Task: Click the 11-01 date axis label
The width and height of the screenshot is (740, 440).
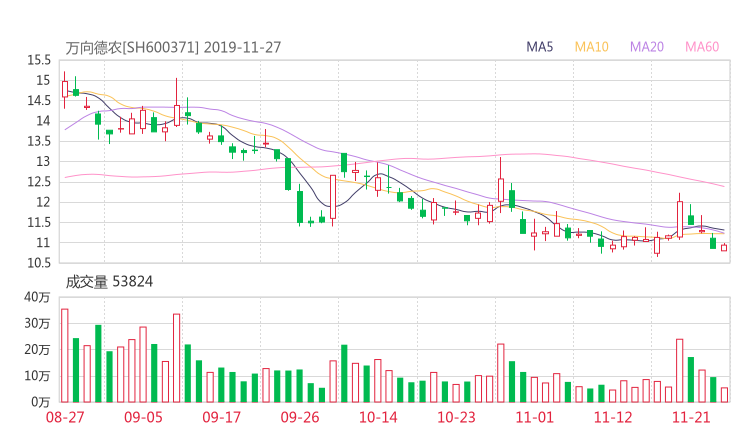Action: tap(534, 417)
